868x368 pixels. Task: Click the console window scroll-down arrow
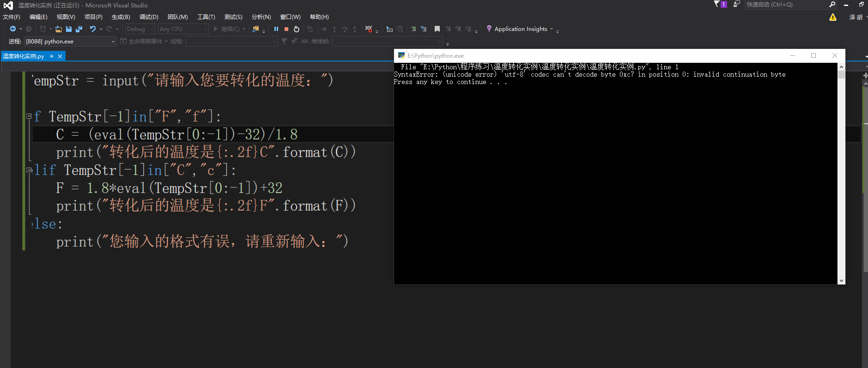pos(841,280)
